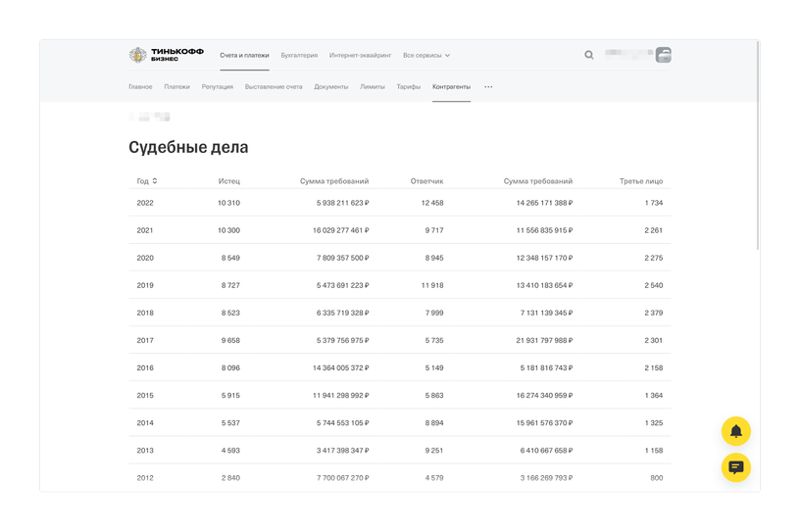
Task: Open the profile avatar icon
Action: [664, 55]
